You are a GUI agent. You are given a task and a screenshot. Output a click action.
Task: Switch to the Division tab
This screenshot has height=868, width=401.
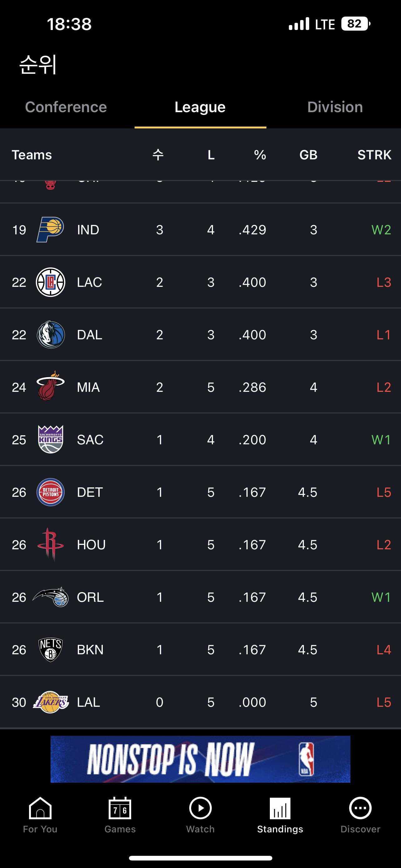(335, 107)
